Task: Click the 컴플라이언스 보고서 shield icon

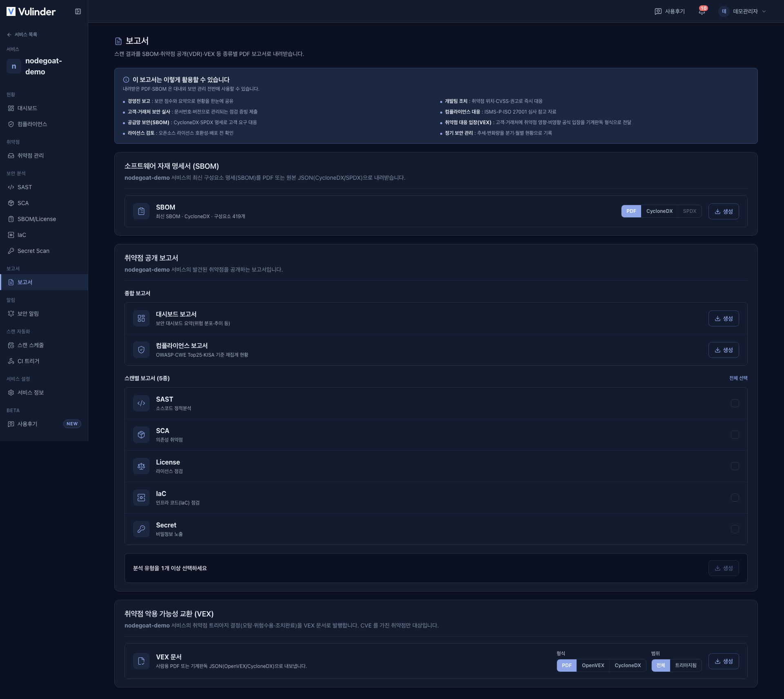Action: click(141, 350)
